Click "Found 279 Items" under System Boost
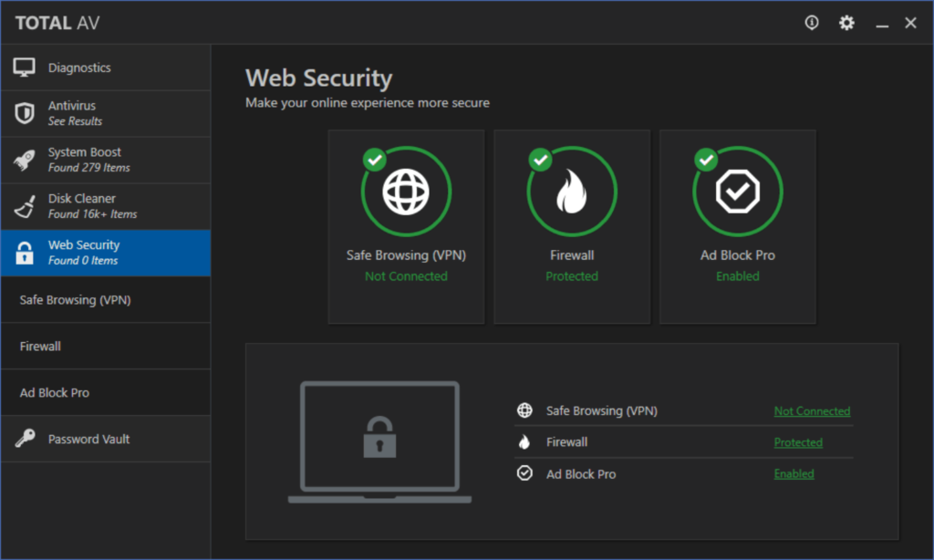The height and width of the screenshot is (560, 934). [x=88, y=168]
